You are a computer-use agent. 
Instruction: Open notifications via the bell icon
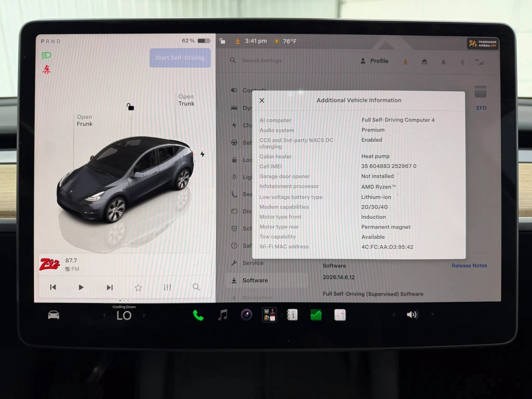pos(443,62)
